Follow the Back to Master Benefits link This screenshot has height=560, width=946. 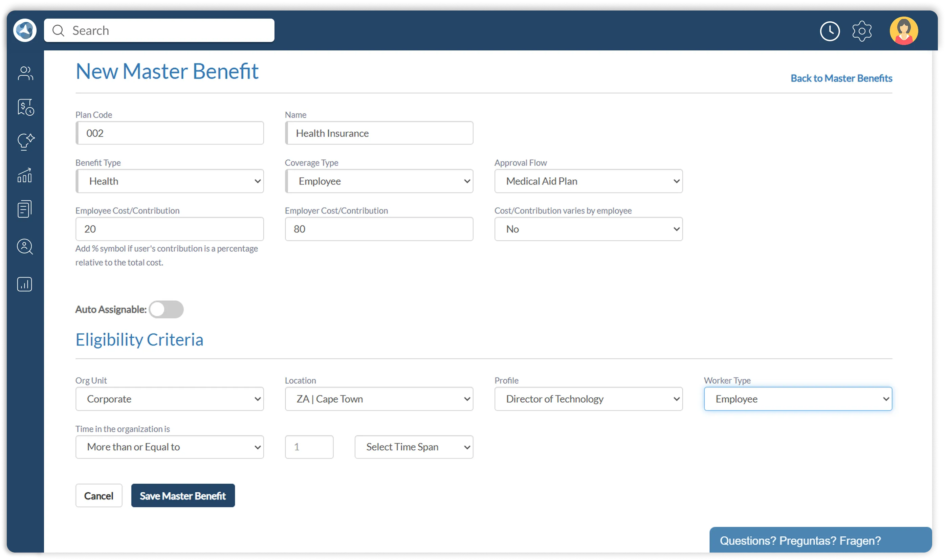(x=841, y=78)
